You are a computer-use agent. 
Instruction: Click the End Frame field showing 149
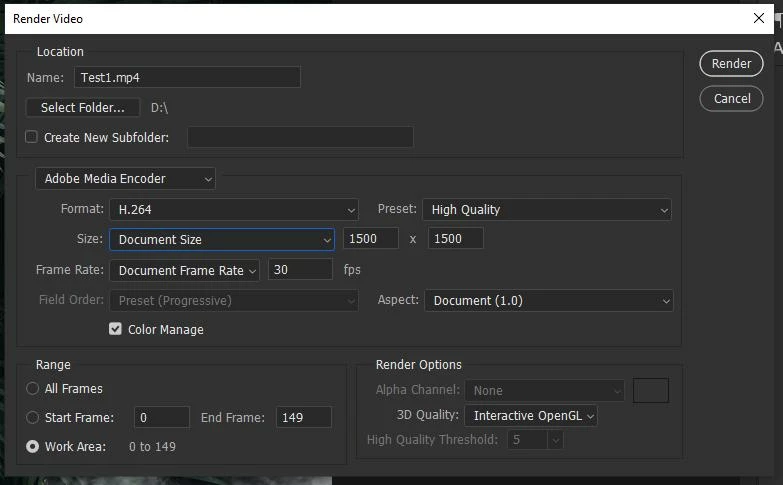point(304,417)
